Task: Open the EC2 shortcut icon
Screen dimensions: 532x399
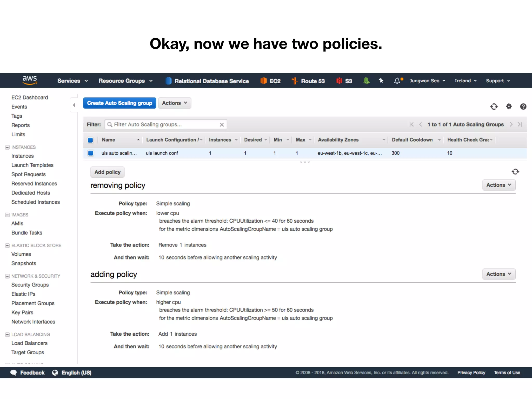Action: click(263, 81)
